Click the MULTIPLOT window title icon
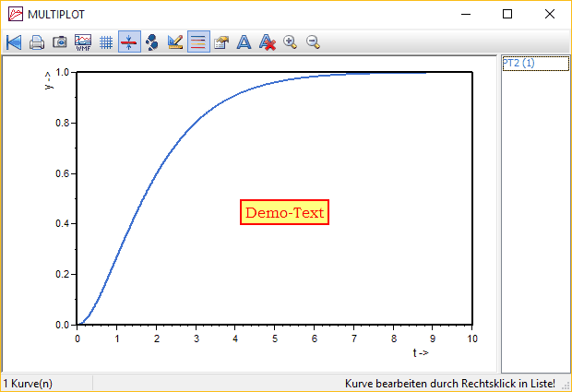572x392 pixels. [14, 14]
